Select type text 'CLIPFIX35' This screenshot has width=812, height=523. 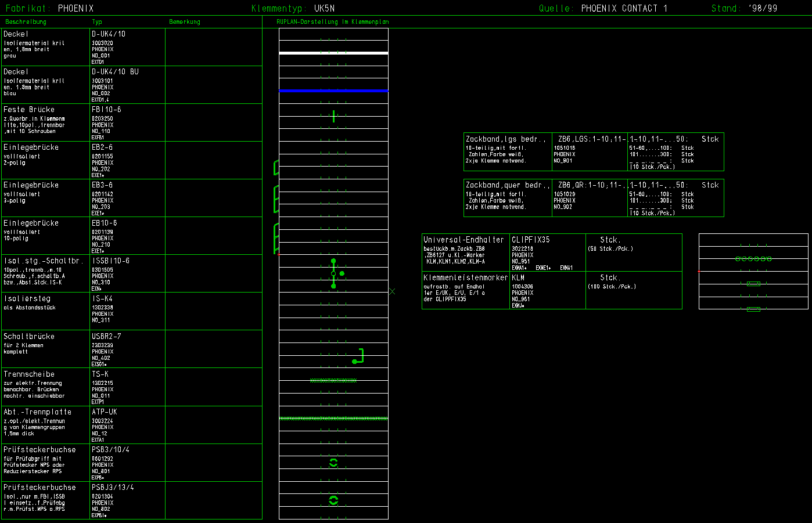pyautogui.click(x=531, y=240)
